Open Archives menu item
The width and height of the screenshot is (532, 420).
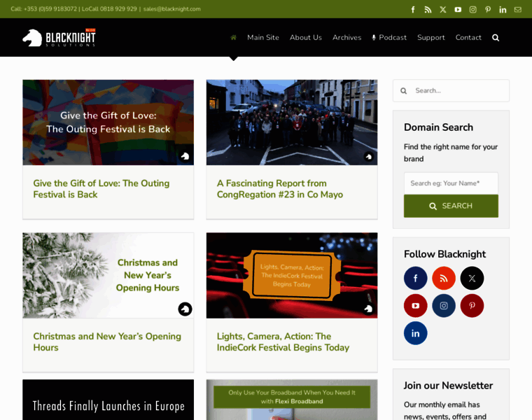point(346,38)
